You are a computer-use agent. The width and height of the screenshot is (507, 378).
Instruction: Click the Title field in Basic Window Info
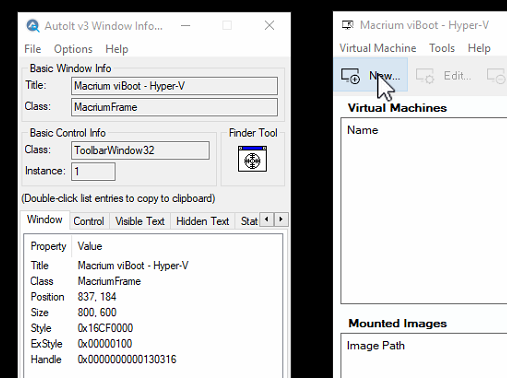coord(174,86)
